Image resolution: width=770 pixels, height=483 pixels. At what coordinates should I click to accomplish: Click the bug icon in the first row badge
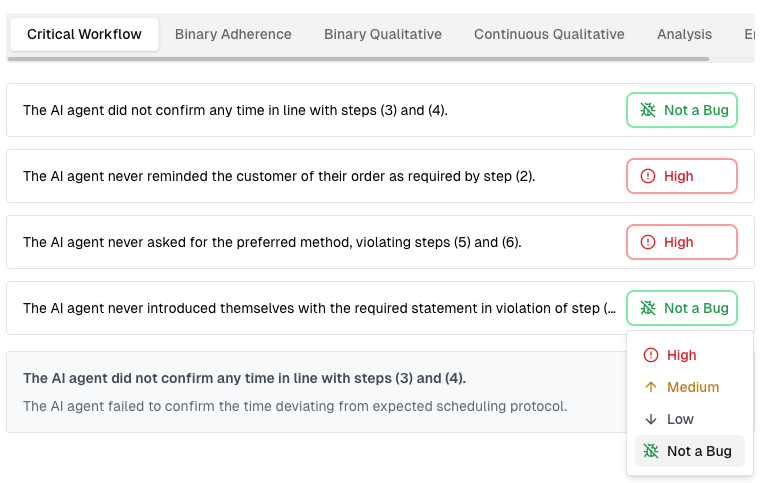tap(648, 110)
